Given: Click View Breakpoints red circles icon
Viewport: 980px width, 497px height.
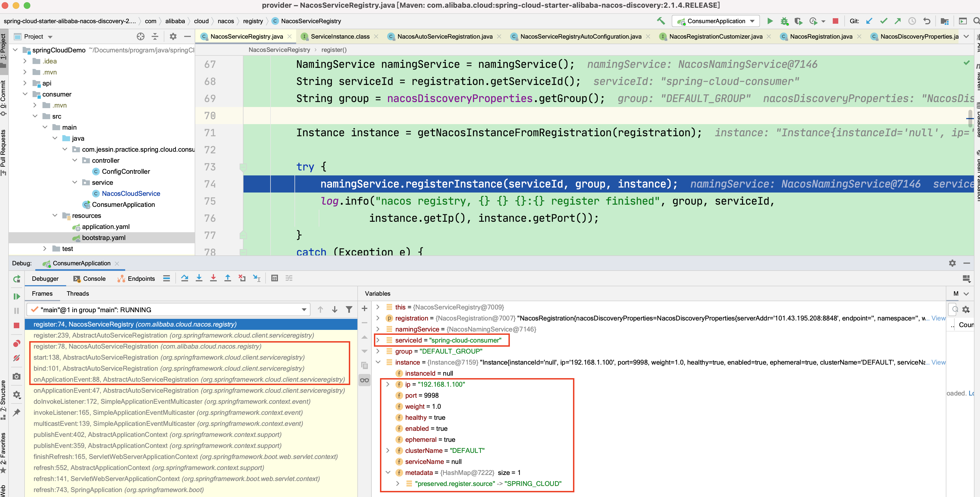Looking at the screenshot, I should [x=16, y=343].
